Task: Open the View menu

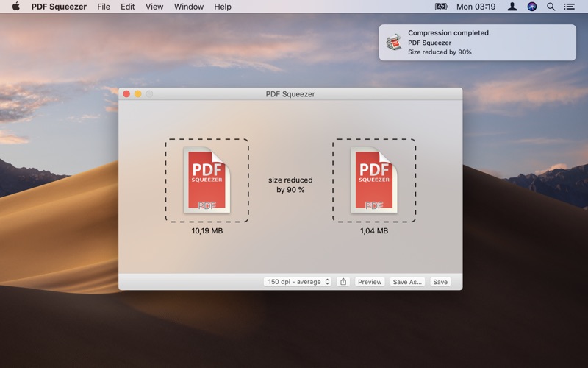Action: [154, 7]
